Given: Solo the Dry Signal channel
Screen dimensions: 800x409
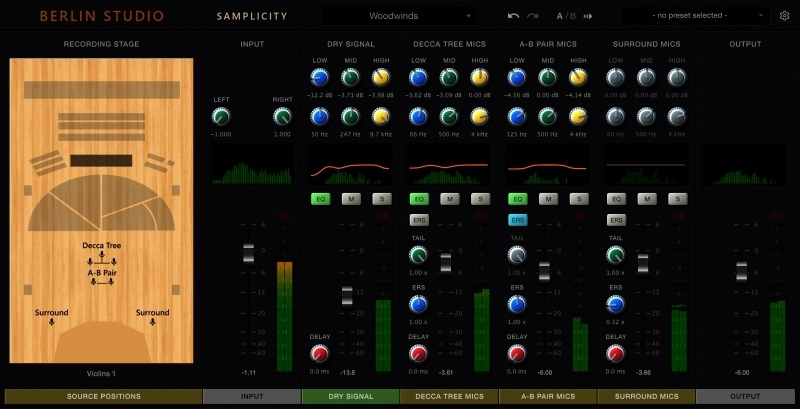Looking at the screenshot, I should click(382, 199).
